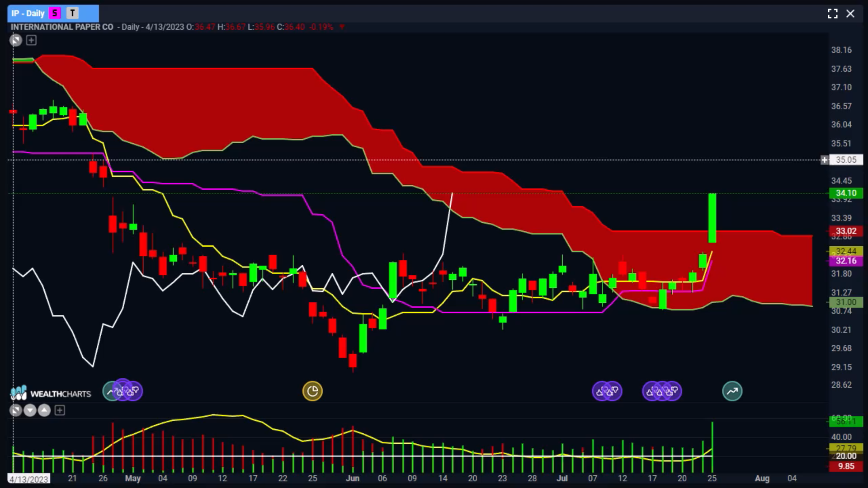This screenshot has width=868, height=488.
Task: Click the red down-arrow after -0.19%
Action: coord(342,27)
